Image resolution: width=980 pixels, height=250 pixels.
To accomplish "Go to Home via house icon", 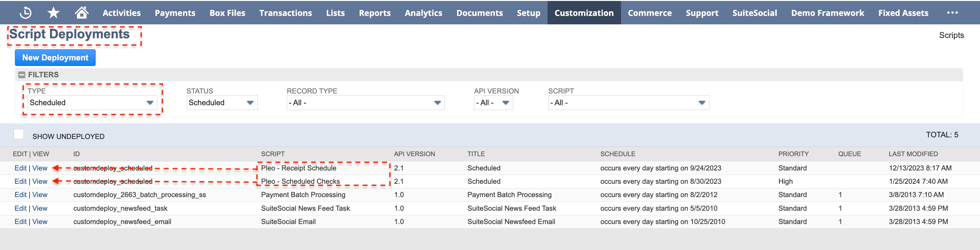I will 81,13.
